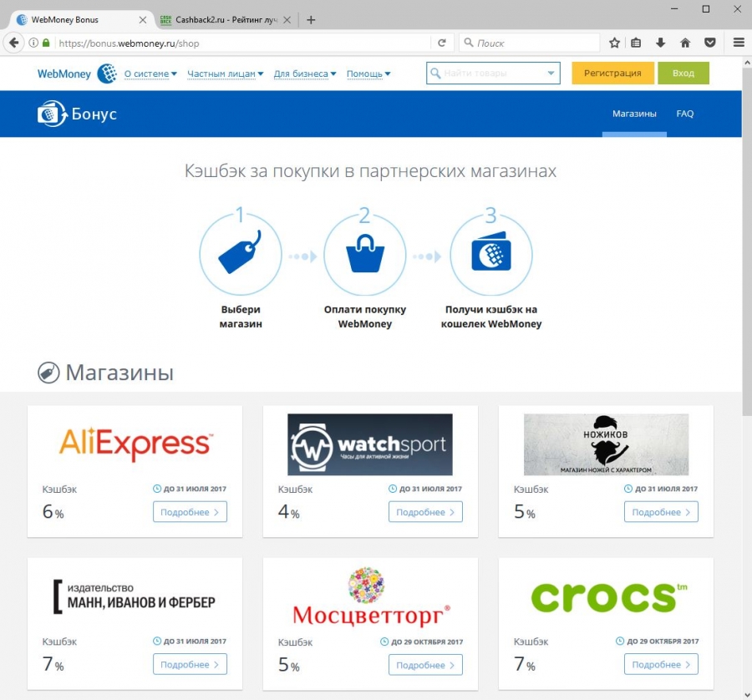Click the price tag step 1 icon
This screenshot has height=700, width=752.
pyautogui.click(x=241, y=252)
